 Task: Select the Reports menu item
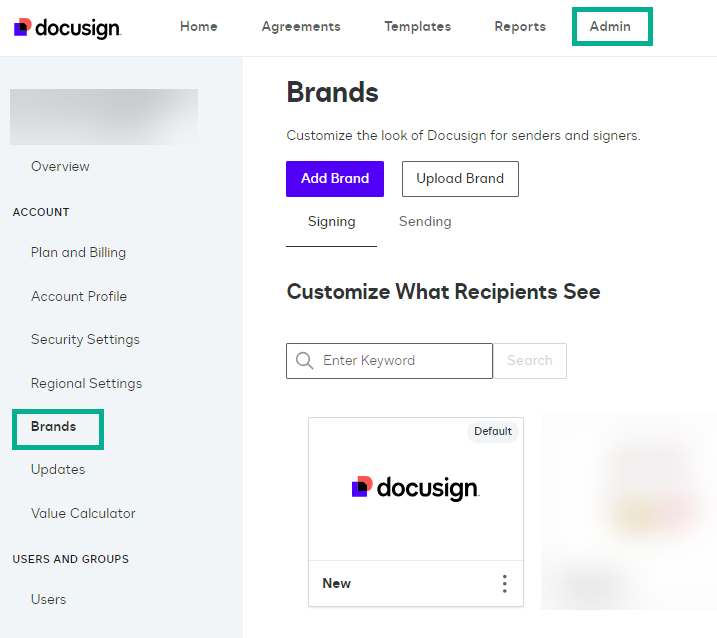(520, 27)
